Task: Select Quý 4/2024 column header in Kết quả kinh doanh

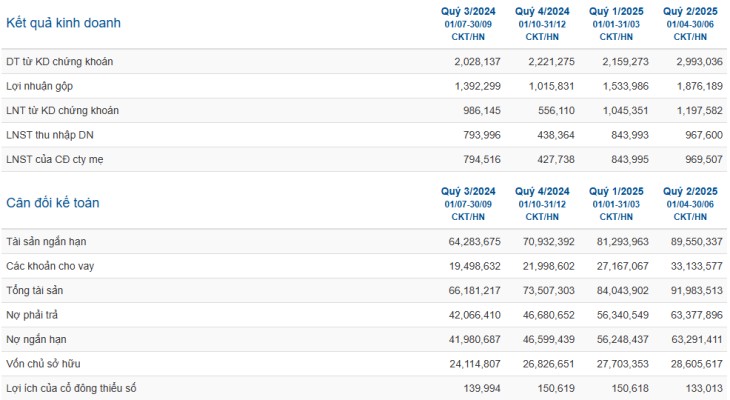Action: [x=542, y=11]
